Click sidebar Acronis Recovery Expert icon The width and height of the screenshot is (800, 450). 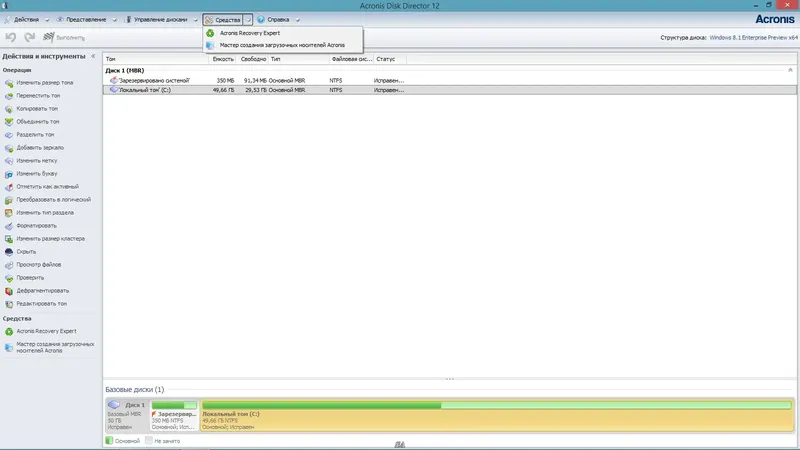9,332
